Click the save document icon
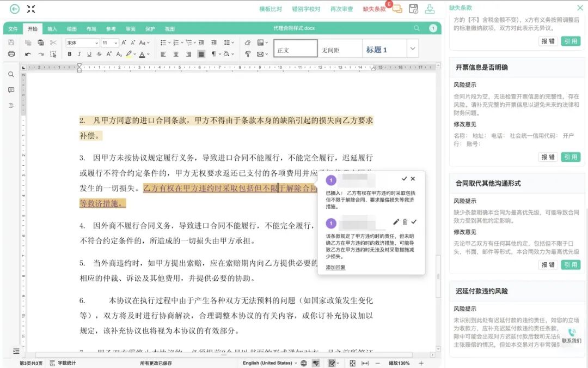The height and width of the screenshot is (368, 588). coord(414,9)
